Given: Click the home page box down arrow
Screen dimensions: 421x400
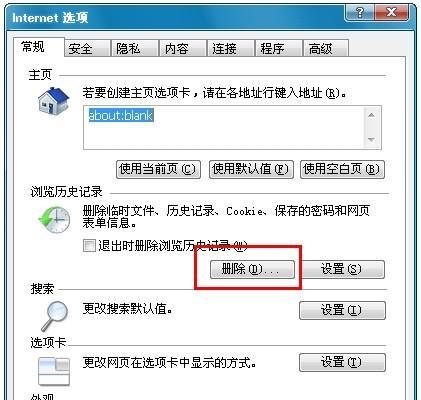Looking at the screenshot, I should pyautogui.click(x=371, y=140).
